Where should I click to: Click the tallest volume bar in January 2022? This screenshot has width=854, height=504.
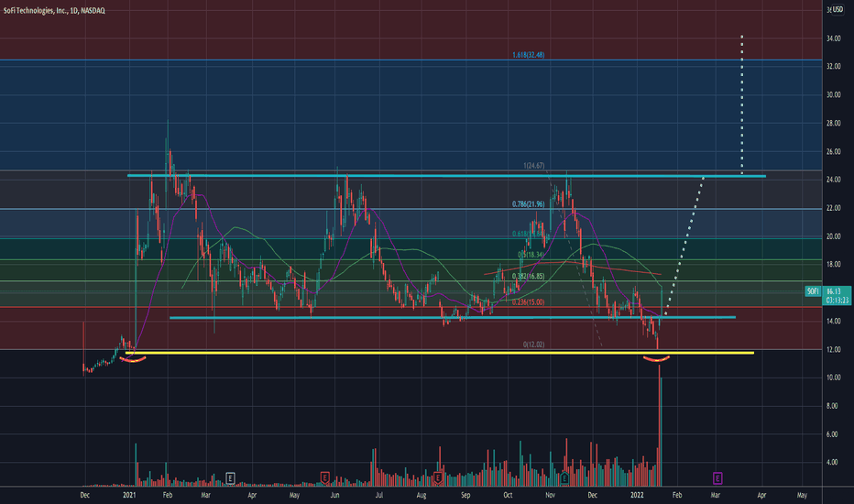coord(660,425)
